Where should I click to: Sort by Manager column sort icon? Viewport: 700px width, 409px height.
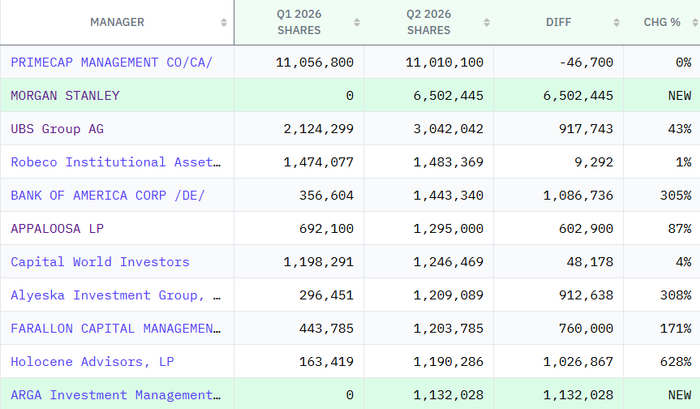point(224,22)
